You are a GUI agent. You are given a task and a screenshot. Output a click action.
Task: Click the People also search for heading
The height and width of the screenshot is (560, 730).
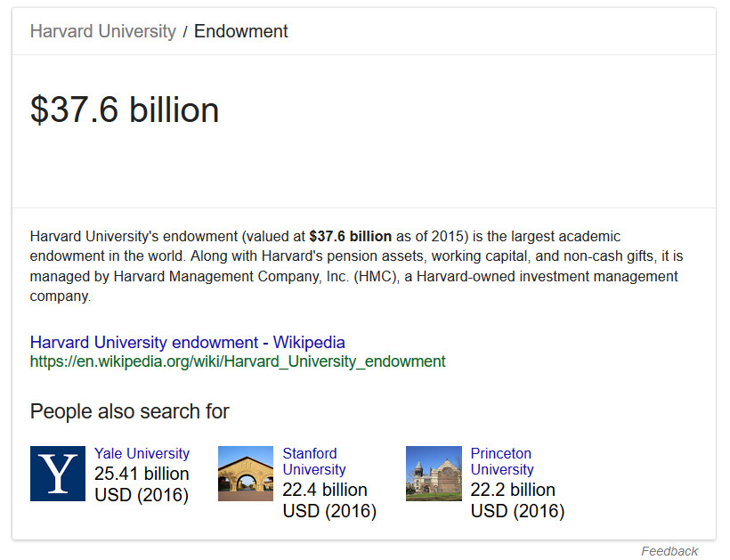[129, 411]
